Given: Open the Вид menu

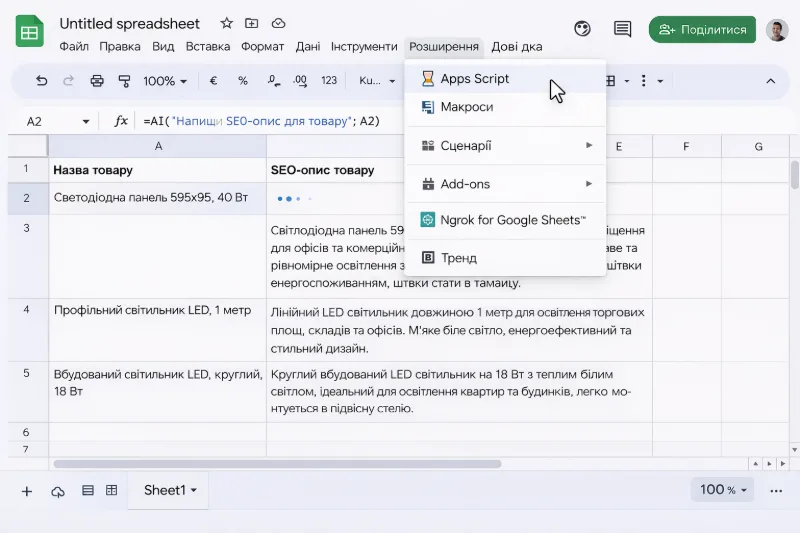Looking at the screenshot, I should click(x=163, y=46).
